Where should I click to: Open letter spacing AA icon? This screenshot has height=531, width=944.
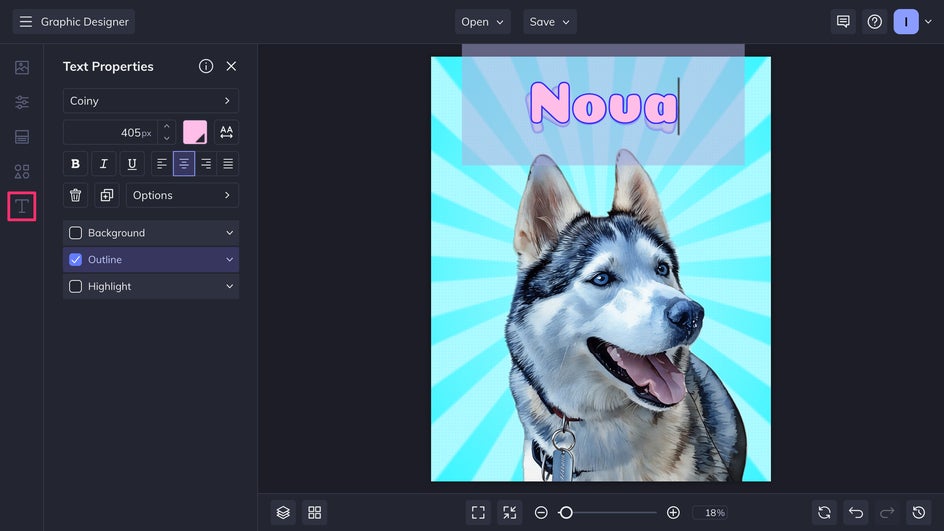(226, 132)
